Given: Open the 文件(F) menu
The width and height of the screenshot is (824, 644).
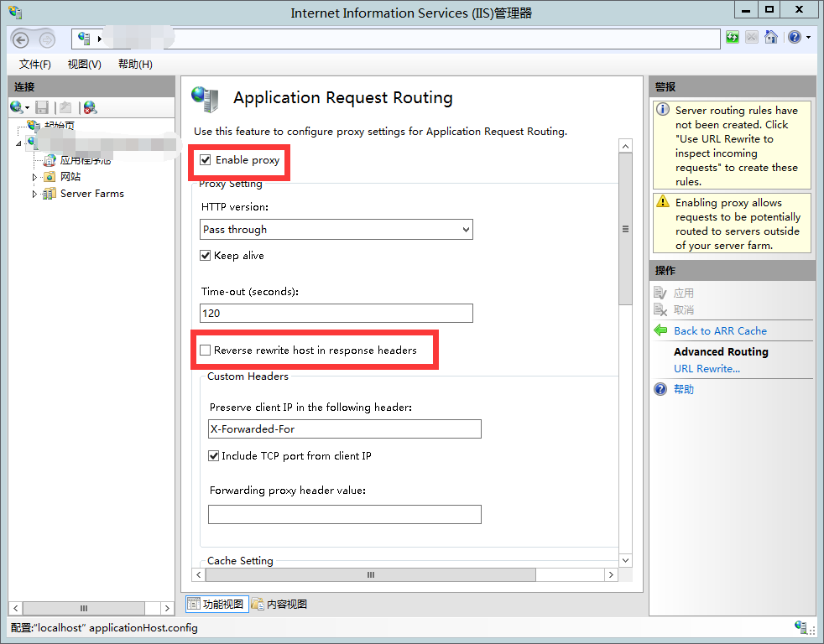Looking at the screenshot, I should pyautogui.click(x=35, y=65).
